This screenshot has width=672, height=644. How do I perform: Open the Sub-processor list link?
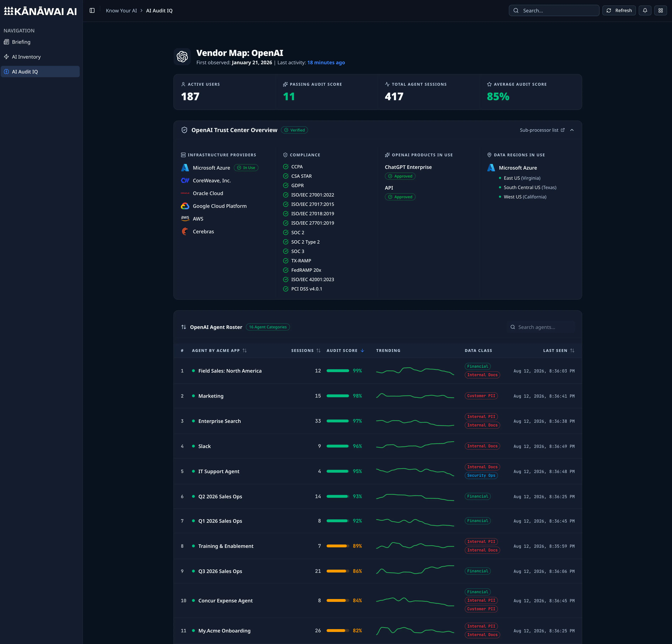click(x=542, y=130)
